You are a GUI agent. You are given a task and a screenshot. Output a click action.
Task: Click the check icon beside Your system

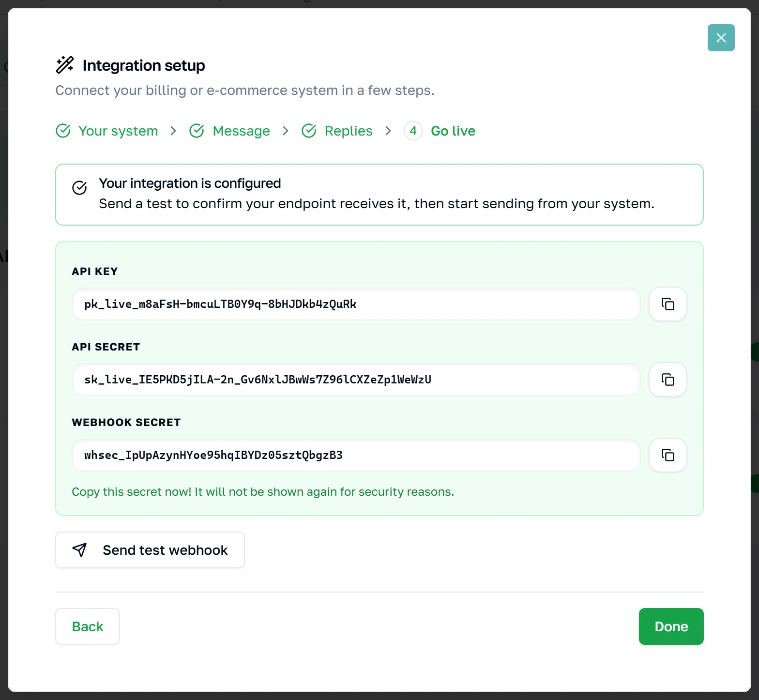(x=63, y=131)
